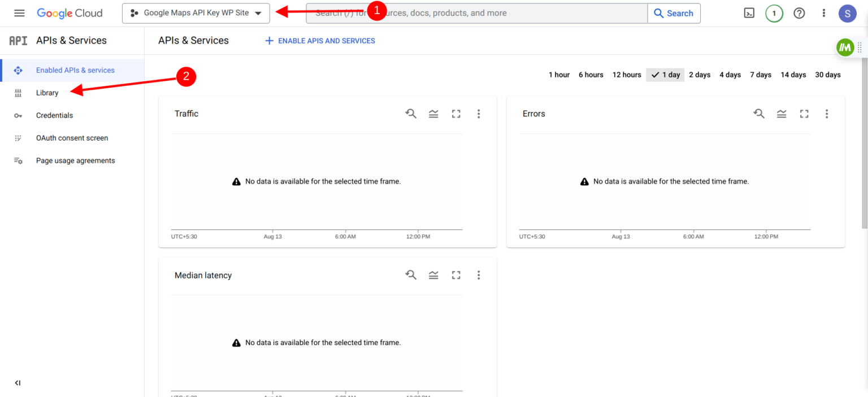Collapse the left sidebar with the chevron
Screen dimensions: 868x397
point(18,382)
